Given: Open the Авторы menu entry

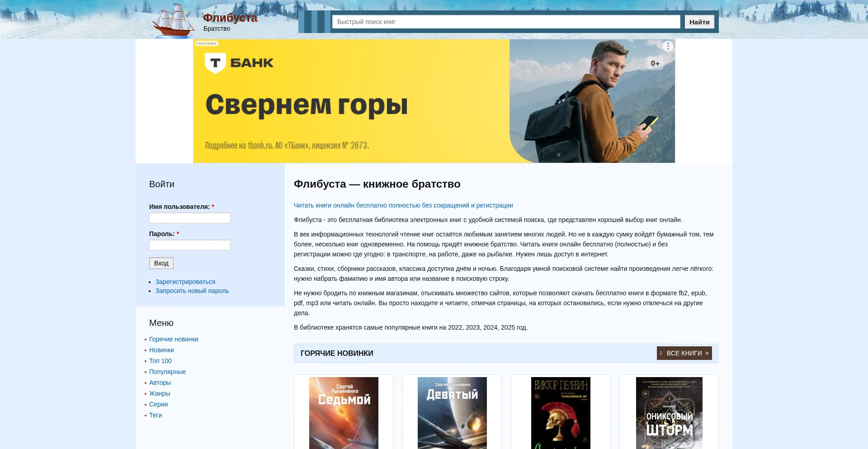Looking at the screenshot, I should (x=160, y=383).
